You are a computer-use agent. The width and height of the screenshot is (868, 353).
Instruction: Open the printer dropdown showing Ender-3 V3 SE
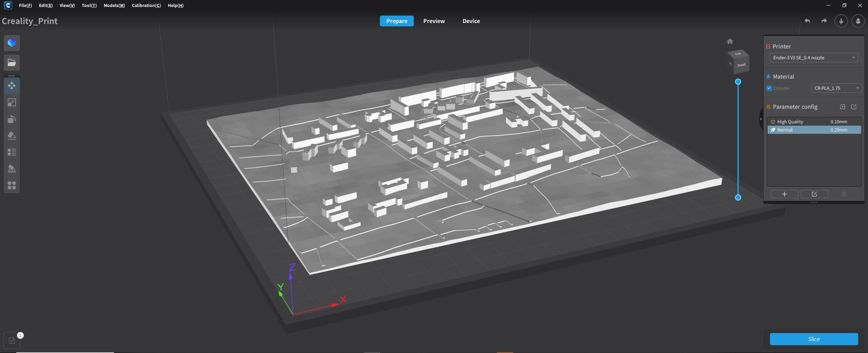coord(813,58)
